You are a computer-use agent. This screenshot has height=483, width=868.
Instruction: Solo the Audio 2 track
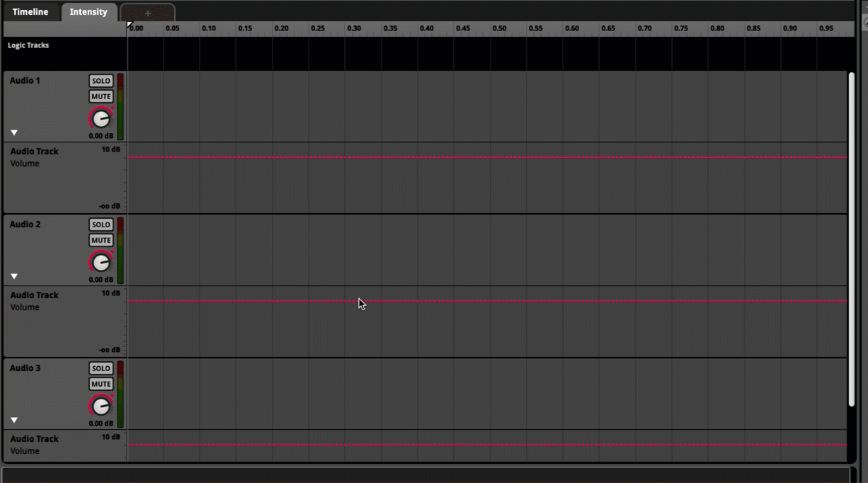pyautogui.click(x=101, y=225)
